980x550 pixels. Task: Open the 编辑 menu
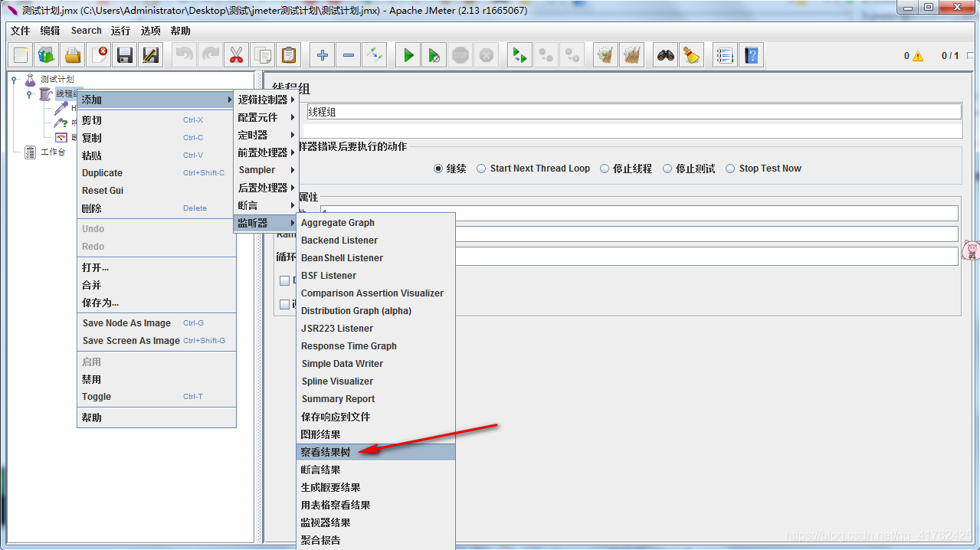coord(50,31)
